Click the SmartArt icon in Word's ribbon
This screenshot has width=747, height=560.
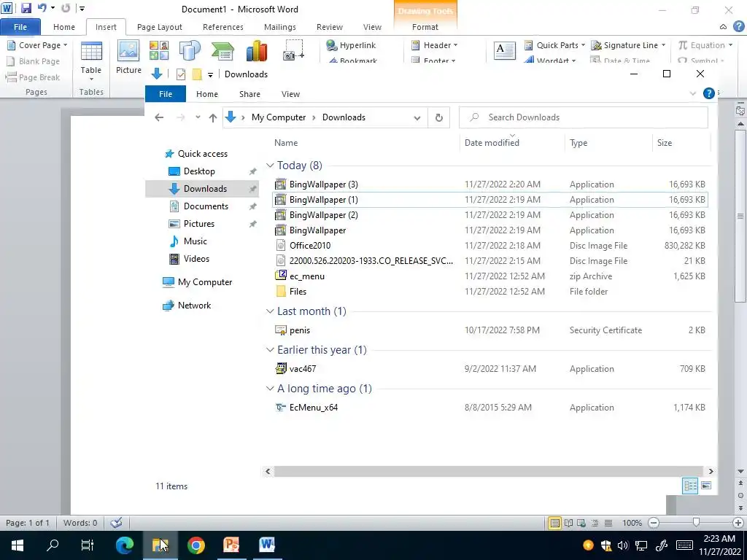pyautogui.click(x=222, y=50)
